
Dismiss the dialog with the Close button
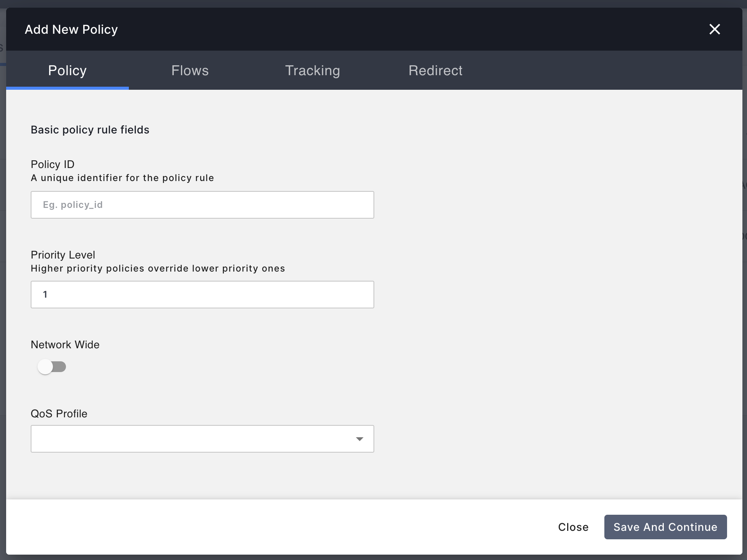pyautogui.click(x=573, y=527)
